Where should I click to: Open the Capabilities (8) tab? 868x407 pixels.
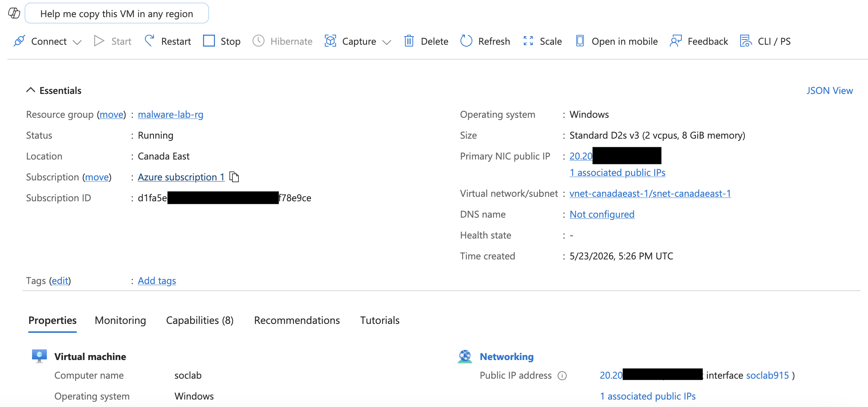[200, 321]
